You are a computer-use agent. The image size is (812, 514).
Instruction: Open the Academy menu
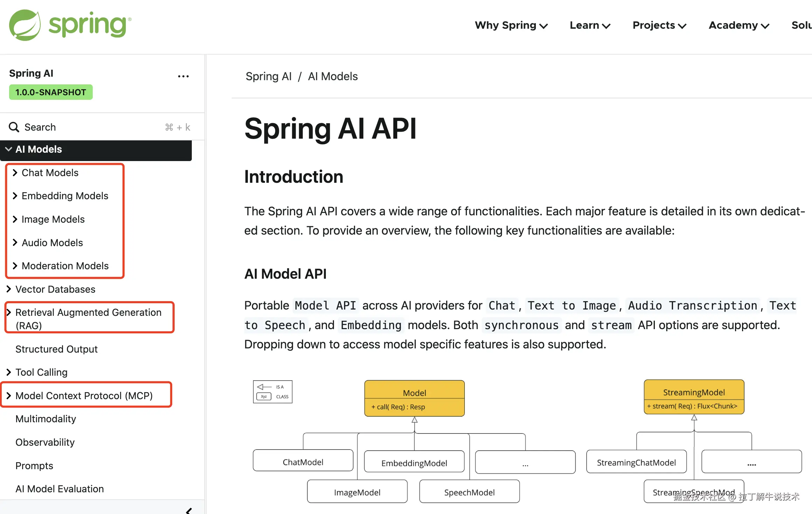739,25
